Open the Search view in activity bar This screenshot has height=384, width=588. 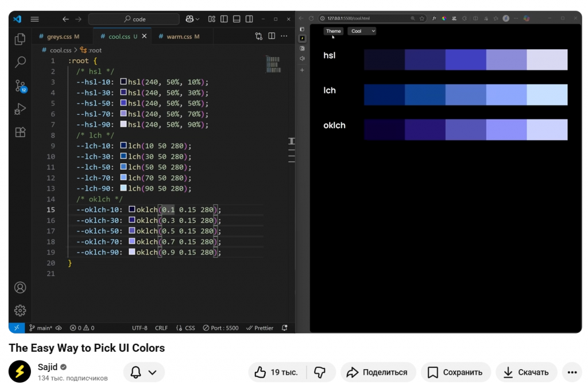[20, 62]
